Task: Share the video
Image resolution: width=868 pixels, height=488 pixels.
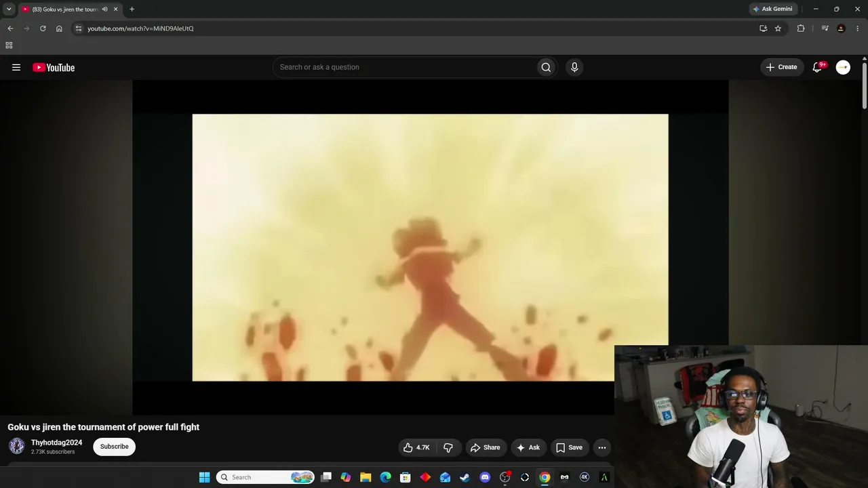Action: click(x=485, y=447)
